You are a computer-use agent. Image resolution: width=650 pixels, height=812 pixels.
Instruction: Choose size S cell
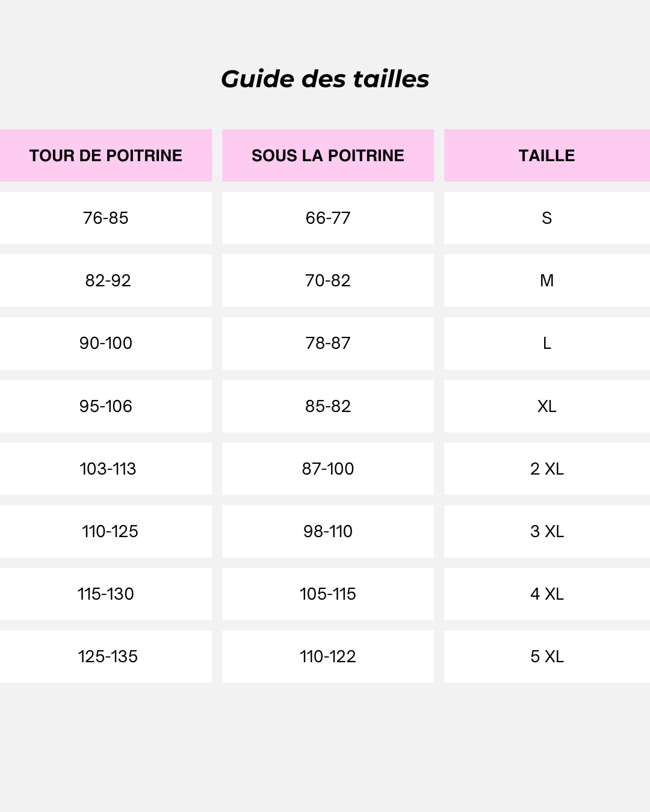547,218
